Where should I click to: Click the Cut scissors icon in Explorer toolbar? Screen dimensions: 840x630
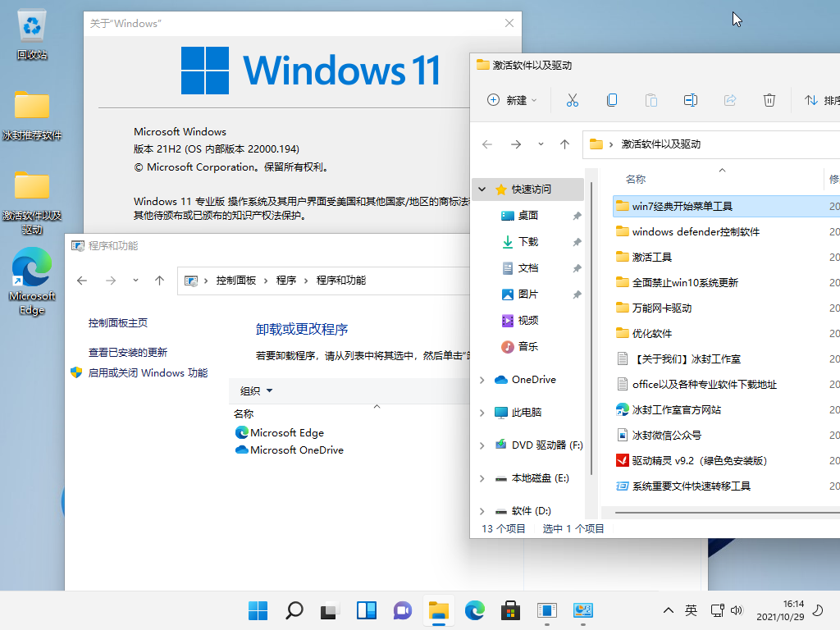[x=572, y=100]
